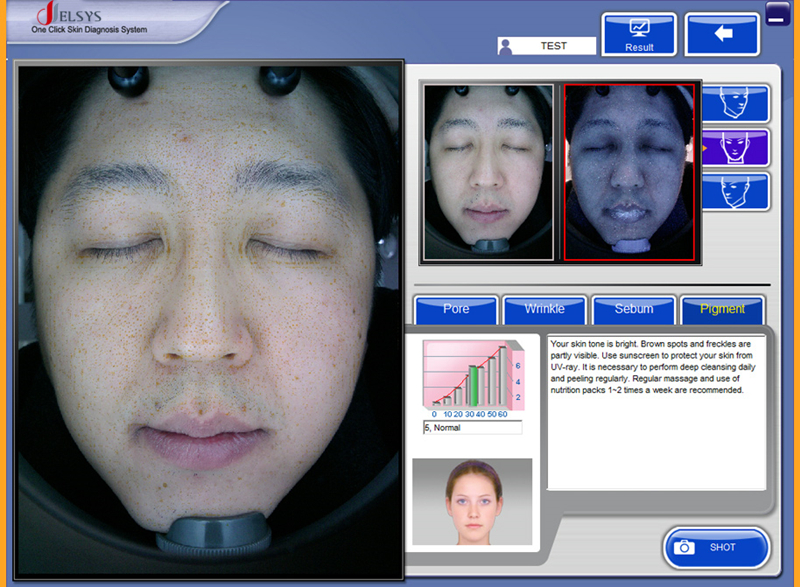Click the reference model face image
The width and height of the screenshot is (800, 587).
tap(472, 502)
